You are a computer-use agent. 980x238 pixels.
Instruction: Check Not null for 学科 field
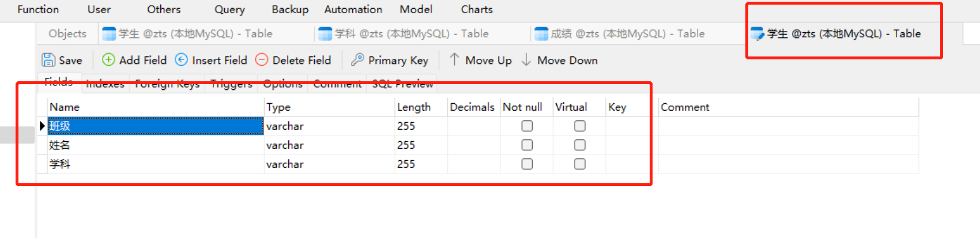pos(527,164)
